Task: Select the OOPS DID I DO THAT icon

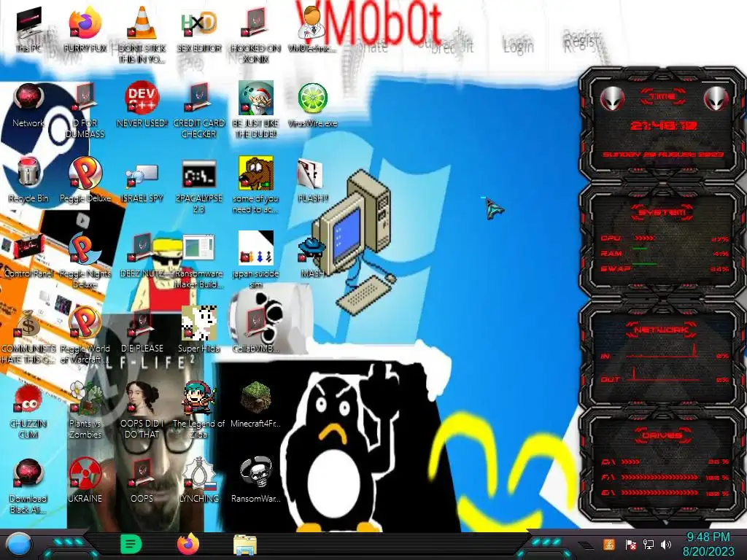Action: click(x=142, y=410)
